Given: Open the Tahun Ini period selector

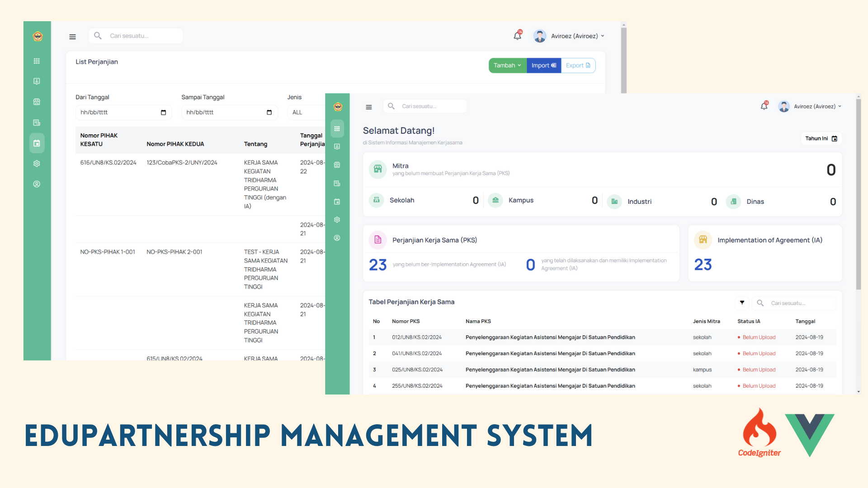Looking at the screenshot, I should (821, 139).
